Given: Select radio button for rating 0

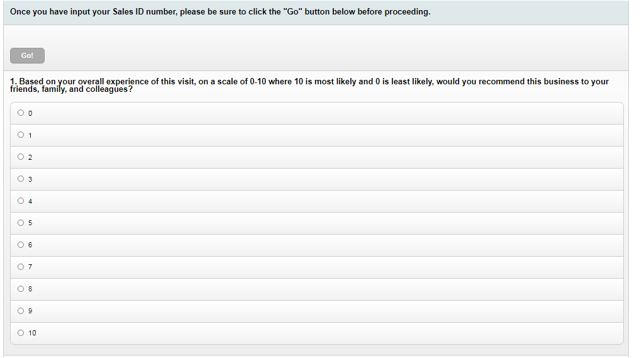Looking at the screenshot, I should click(x=21, y=113).
